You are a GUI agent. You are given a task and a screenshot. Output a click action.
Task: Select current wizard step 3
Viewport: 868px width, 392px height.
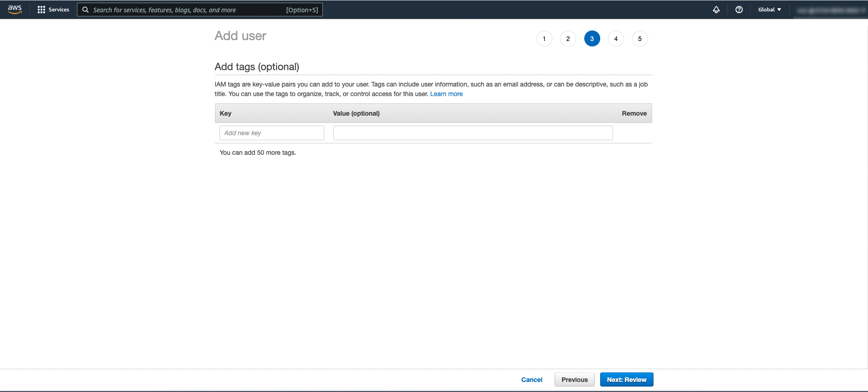tap(592, 39)
